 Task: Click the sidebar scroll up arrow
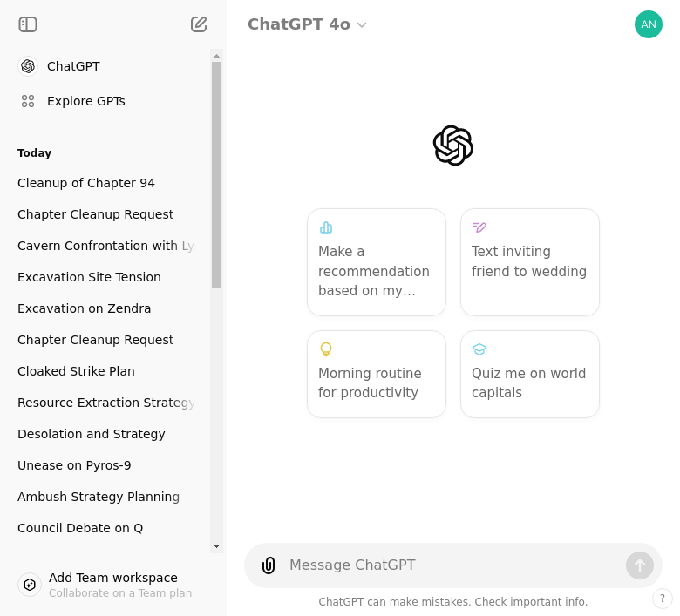point(216,56)
